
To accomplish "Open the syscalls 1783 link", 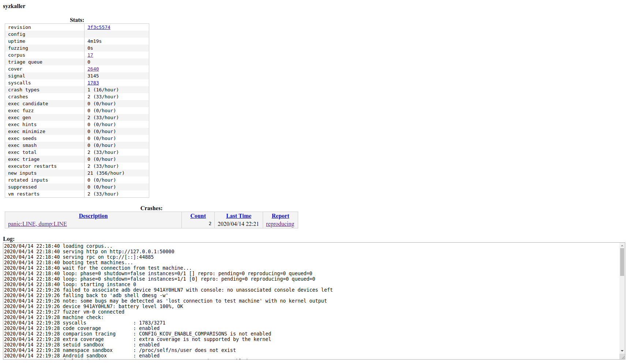I will point(93,83).
